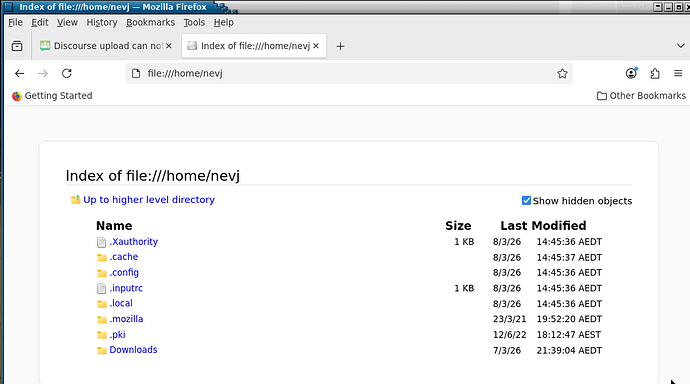Open the .cache directory link
The width and height of the screenshot is (690, 384).
tap(124, 257)
